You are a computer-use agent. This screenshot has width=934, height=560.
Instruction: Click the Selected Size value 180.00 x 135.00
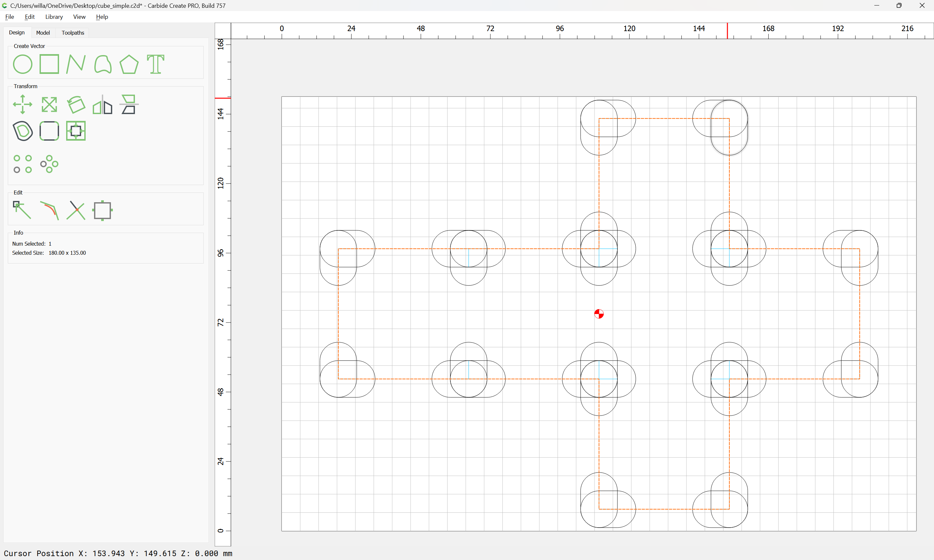(67, 253)
